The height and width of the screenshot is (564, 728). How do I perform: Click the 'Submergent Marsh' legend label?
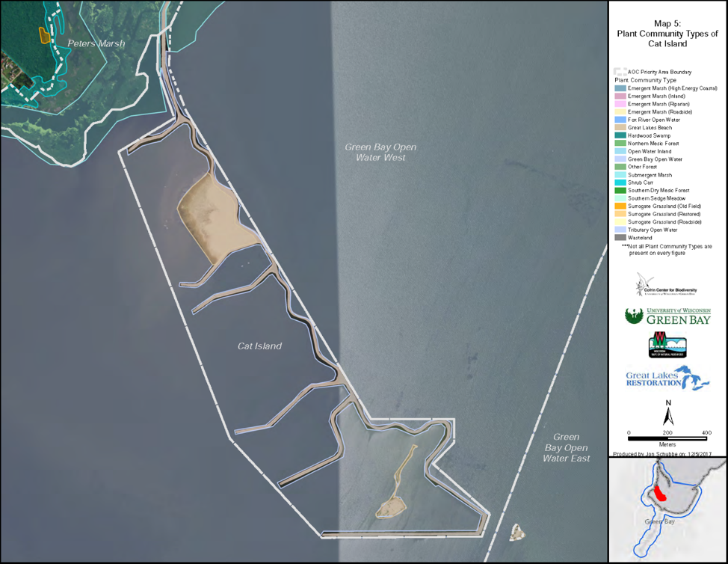coord(650,175)
